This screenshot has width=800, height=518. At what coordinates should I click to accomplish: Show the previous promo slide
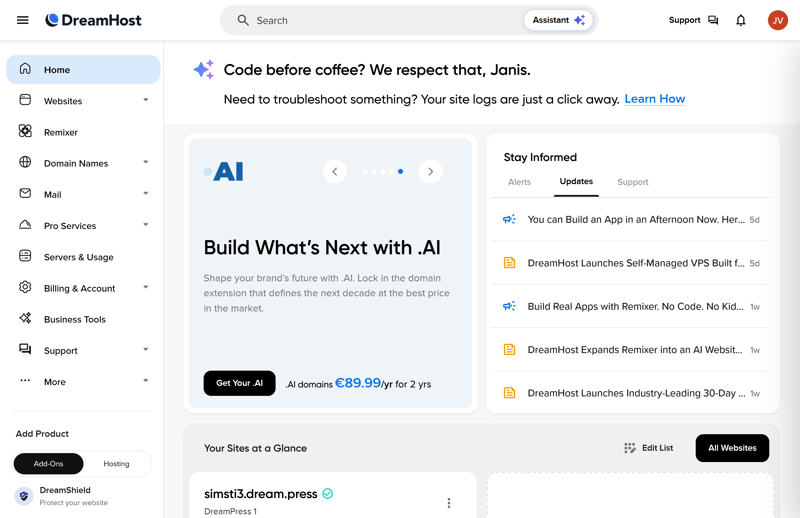click(x=335, y=171)
